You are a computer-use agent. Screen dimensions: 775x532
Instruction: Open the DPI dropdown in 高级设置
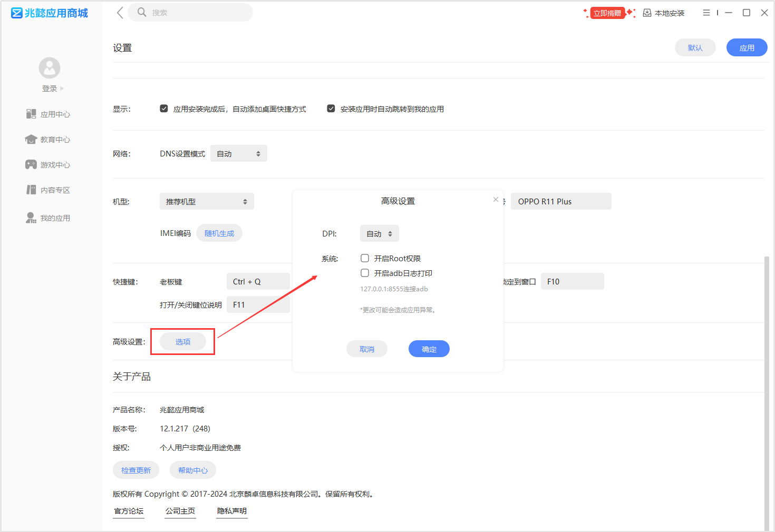pyautogui.click(x=380, y=234)
